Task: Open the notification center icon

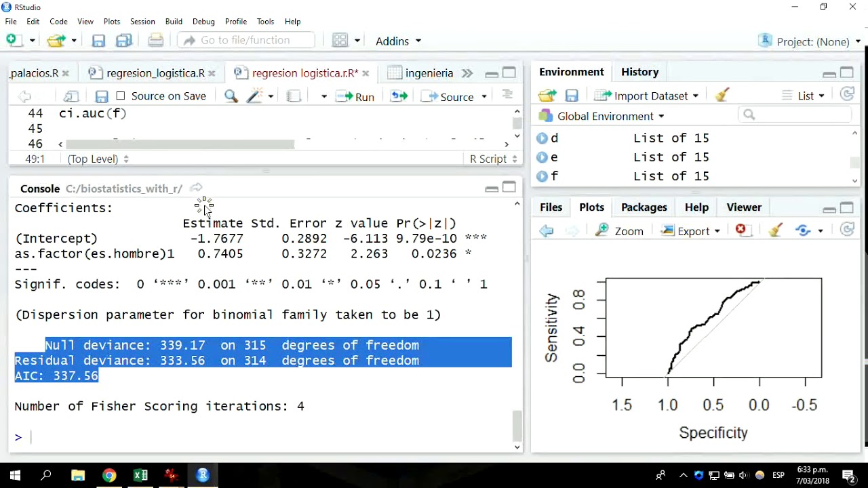Action: (848, 475)
